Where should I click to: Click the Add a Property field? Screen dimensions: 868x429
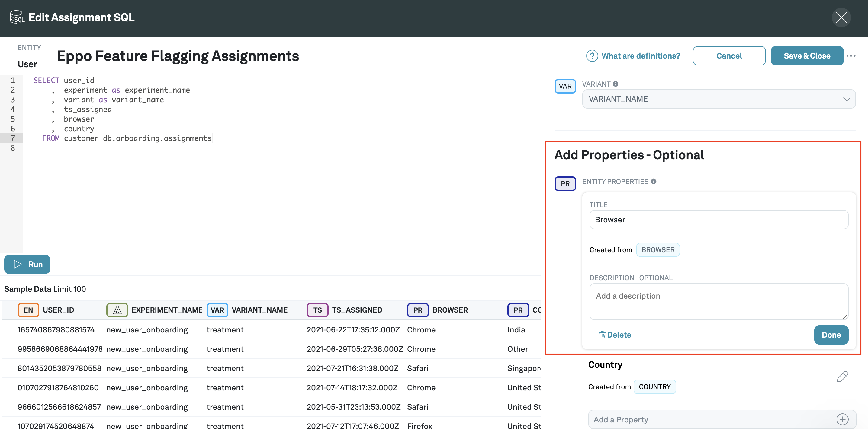point(722,419)
